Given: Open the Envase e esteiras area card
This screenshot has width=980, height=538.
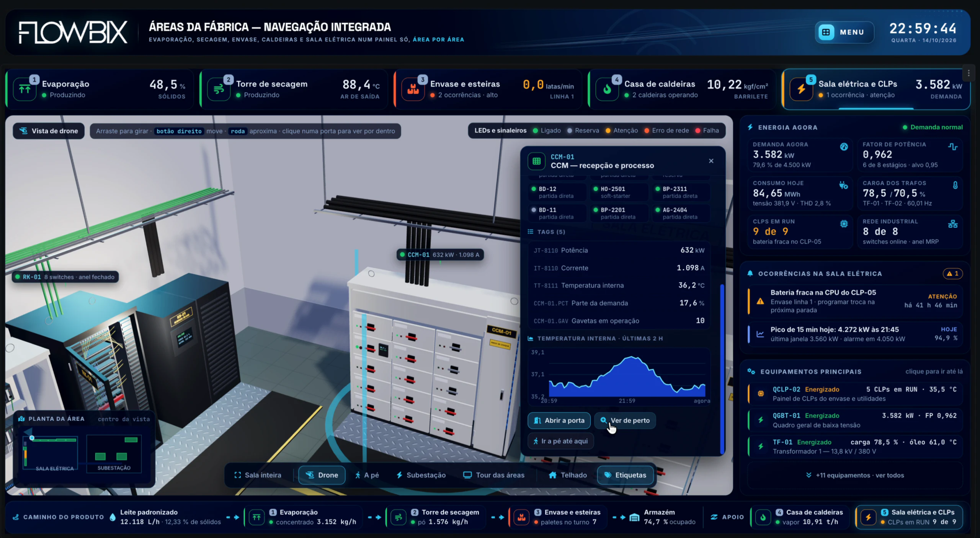Looking at the screenshot, I should click(x=488, y=89).
